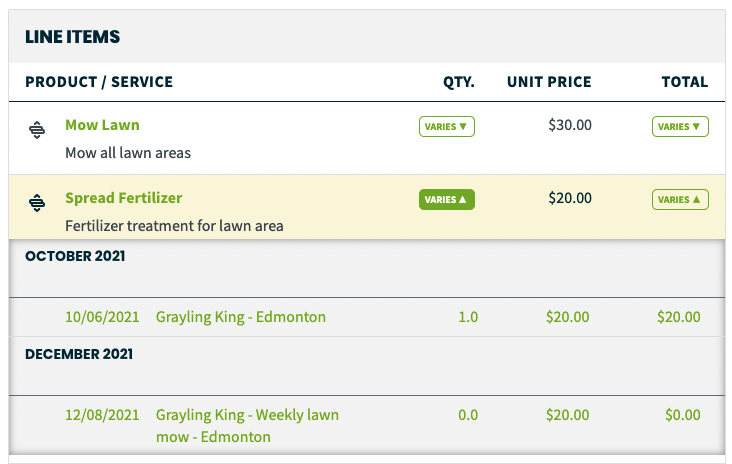Image resolution: width=732 pixels, height=464 pixels.
Task: Collapse the Spread Fertilizer total VARIES button
Action: [x=680, y=199]
